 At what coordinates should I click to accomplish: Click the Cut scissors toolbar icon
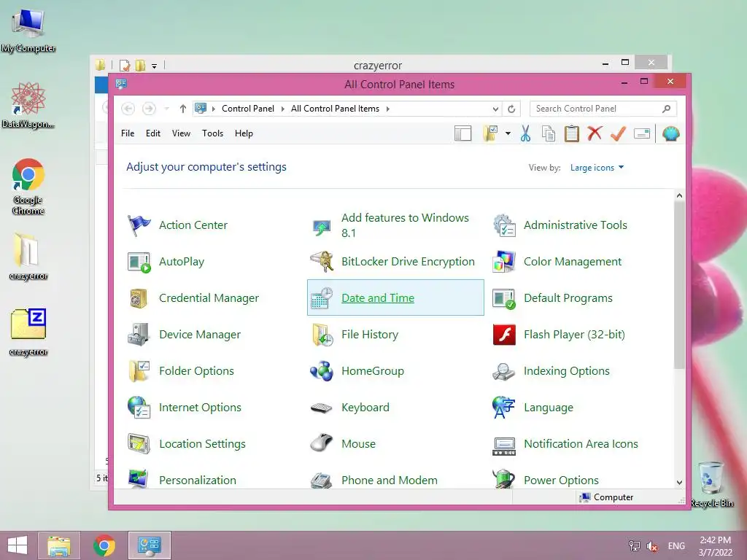[x=525, y=134]
